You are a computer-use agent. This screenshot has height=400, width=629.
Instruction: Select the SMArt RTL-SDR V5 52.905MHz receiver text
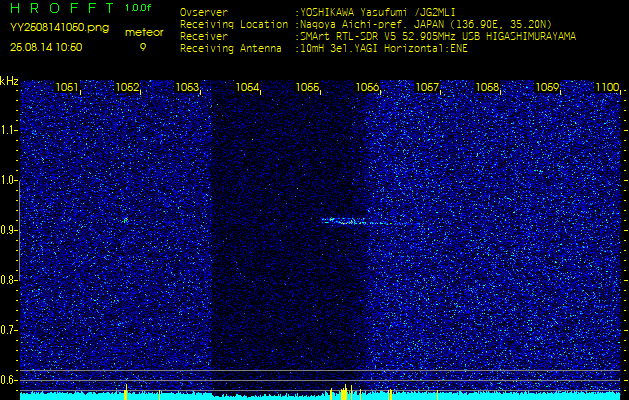pos(436,37)
